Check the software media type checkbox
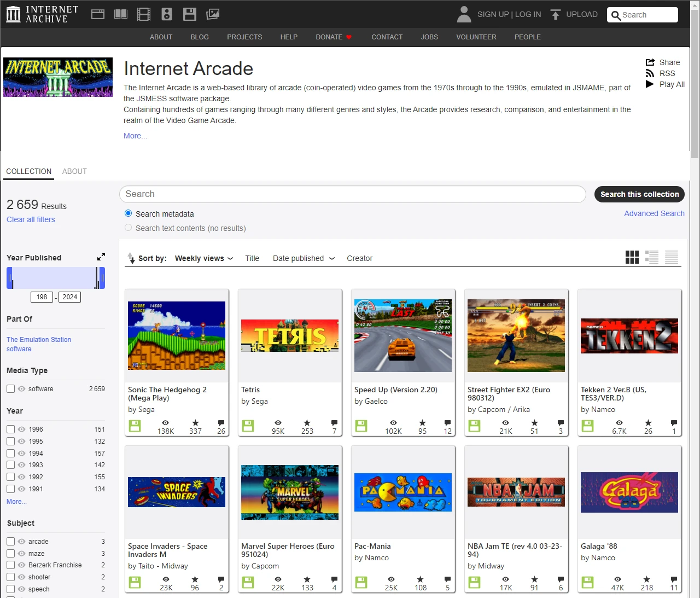Image resolution: width=700 pixels, height=598 pixels. (10, 389)
